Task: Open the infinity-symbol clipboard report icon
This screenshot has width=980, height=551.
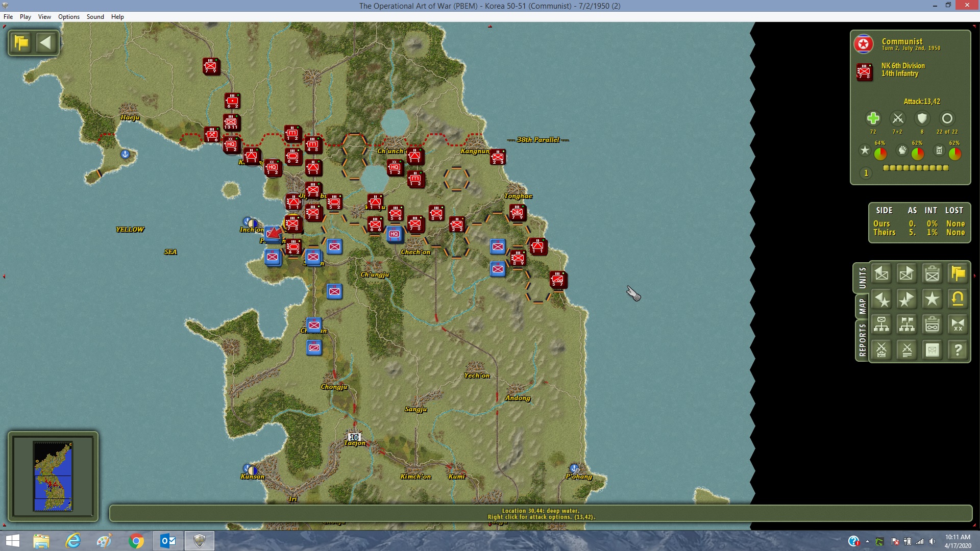Action: (x=933, y=325)
